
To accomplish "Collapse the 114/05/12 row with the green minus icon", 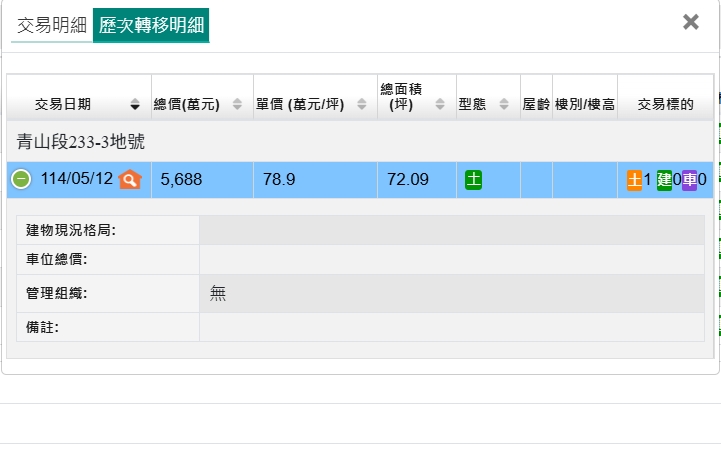I will pos(21,180).
